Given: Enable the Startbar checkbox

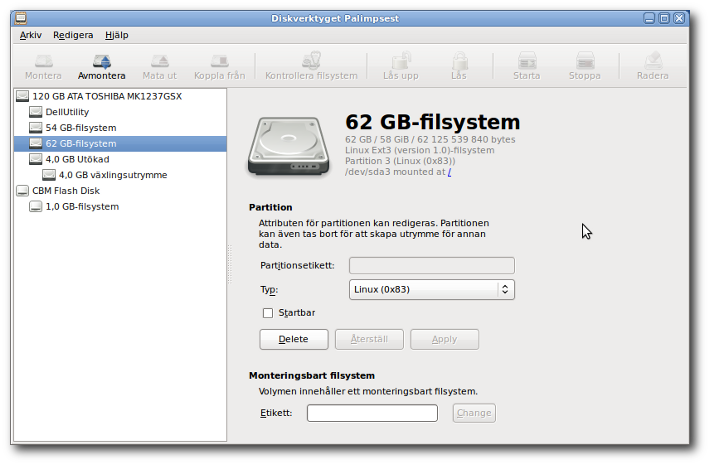Looking at the screenshot, I should [268, 313].
